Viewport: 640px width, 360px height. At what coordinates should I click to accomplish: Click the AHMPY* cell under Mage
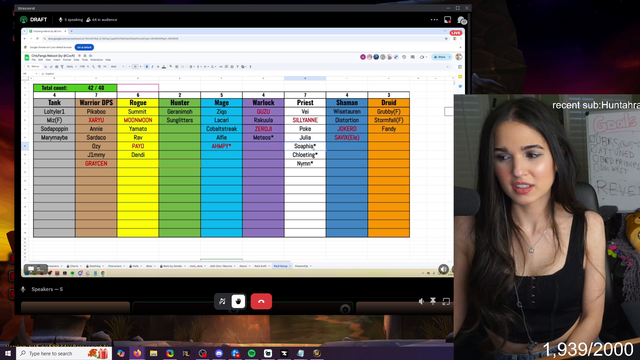[222, 146]
